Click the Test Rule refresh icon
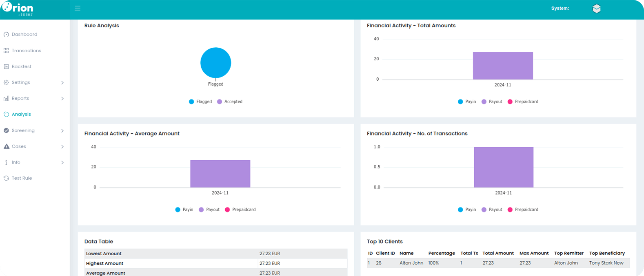The height and width of the screenshot is (276, 644). (x=6, y=178)
